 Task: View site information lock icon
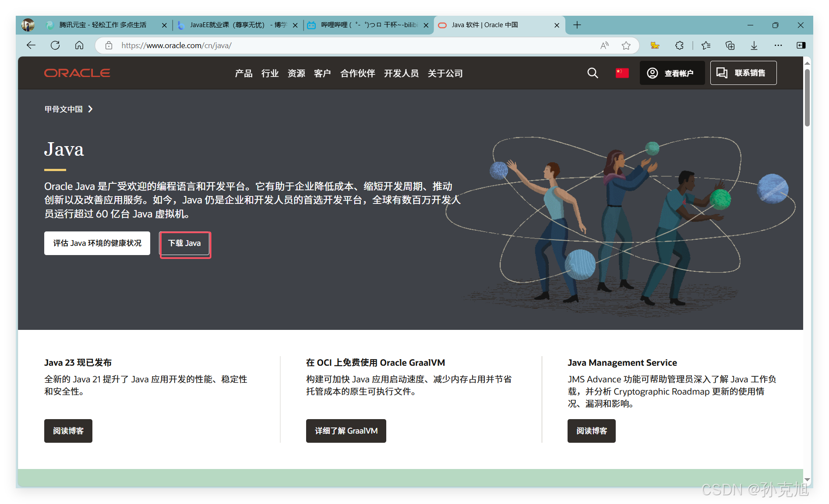[109, 45]
